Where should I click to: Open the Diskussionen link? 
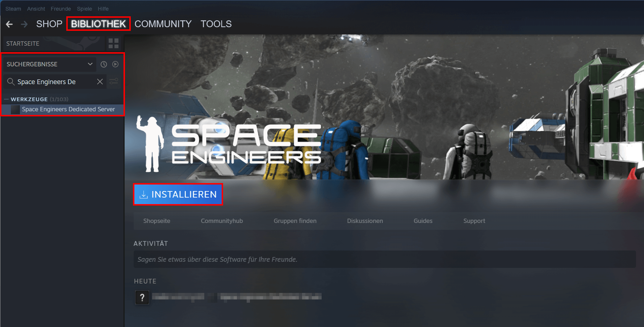[365, 221]
